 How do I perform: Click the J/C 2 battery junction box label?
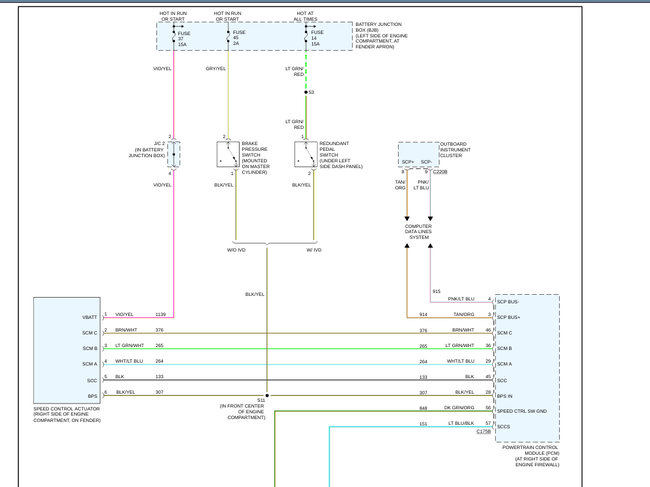pyautogui.click(x=147, y=150)
